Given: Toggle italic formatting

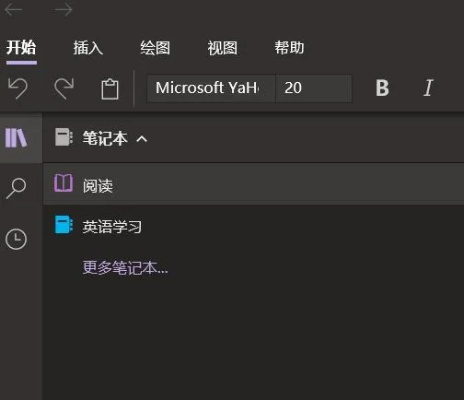Looking at the screenshot, I should pos(428,88).
